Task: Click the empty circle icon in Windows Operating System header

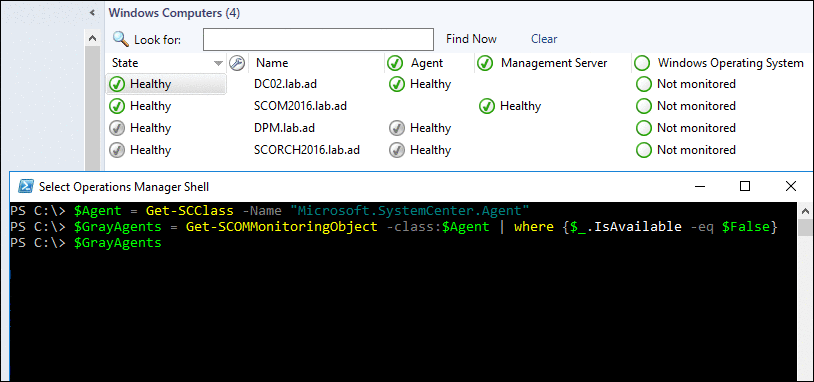Action: pyautogui.click(x=642, y=63)
